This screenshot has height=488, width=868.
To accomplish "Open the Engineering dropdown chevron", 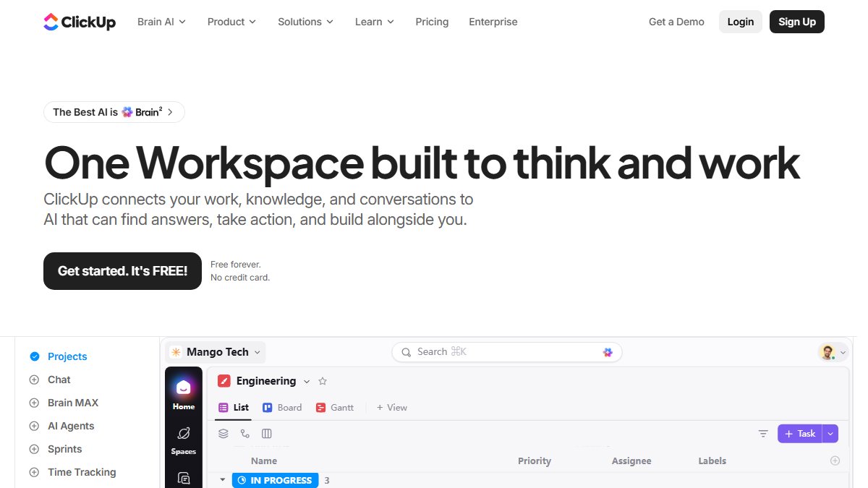I will [x=307, y=381].
